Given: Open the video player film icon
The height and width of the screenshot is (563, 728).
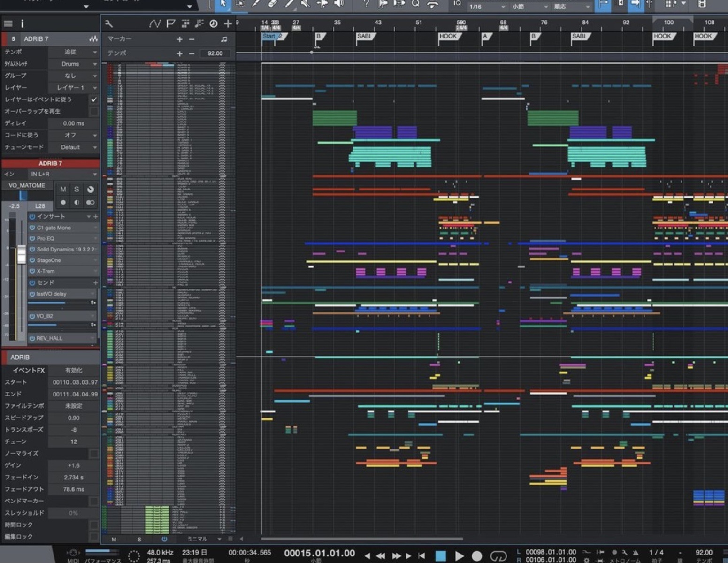Looking at the screenshot, I should click(702, 4).
